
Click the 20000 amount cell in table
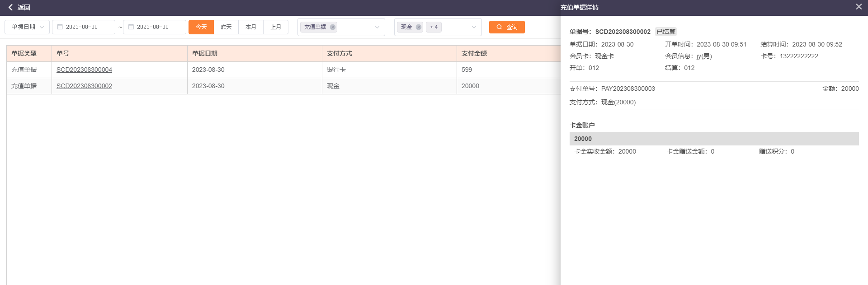(509, 86)
